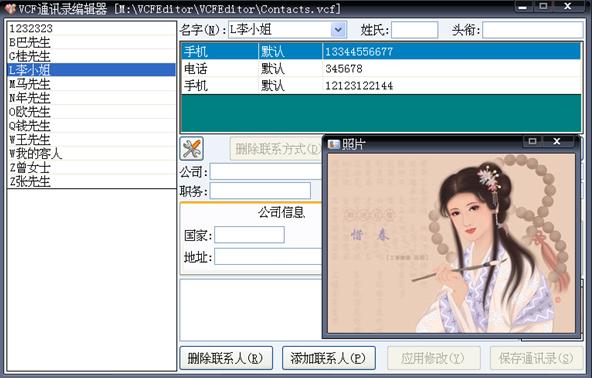
Task: Click the 应用修改(Y) button
Action: [x=434, y=358]
